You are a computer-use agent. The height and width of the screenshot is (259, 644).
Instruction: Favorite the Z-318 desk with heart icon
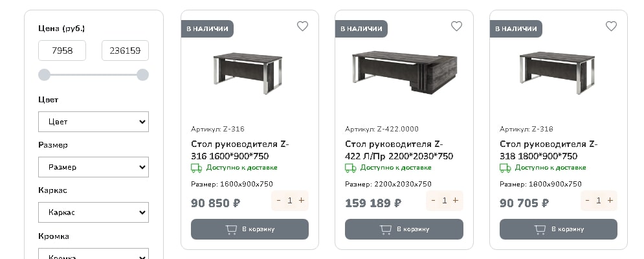(x=611, y=27)
